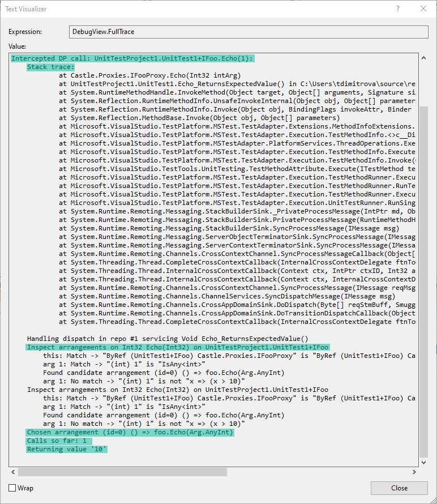Image resolution: width=437 pixels, height=504 pixels.
Task: Click the 'Returning value '10'' line
Action: point(67,450)
